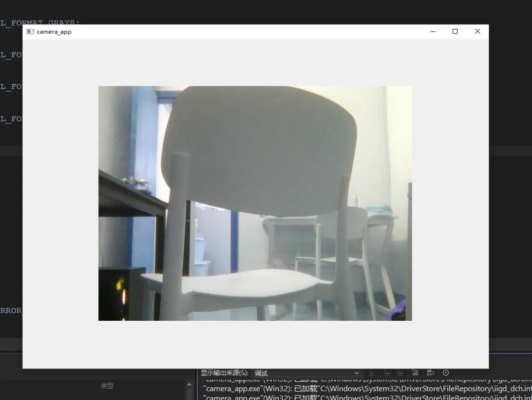This screenshot has width=532, height=400.
Task: Click the last camera_app.exe output log line
Action: pos(367,397)
